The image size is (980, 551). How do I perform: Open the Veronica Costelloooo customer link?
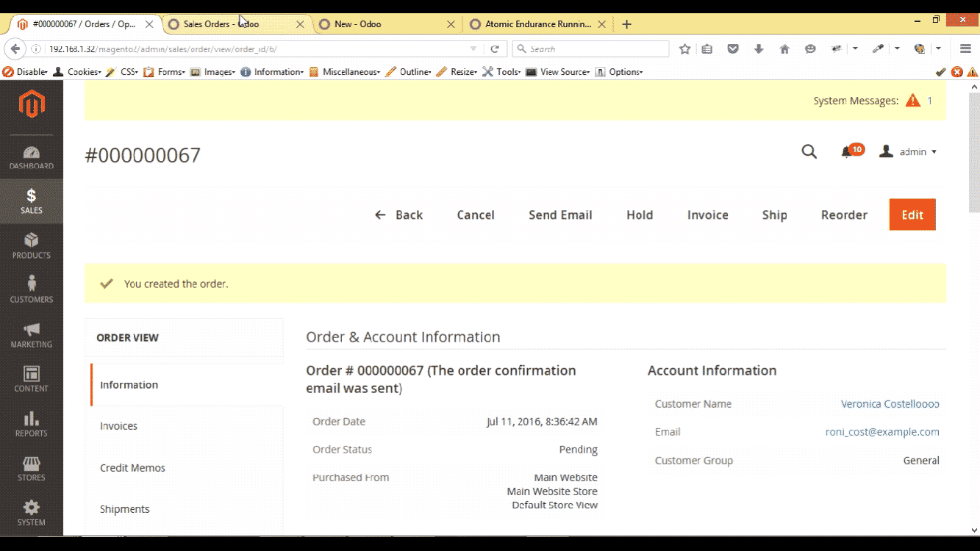click(890, 404)
